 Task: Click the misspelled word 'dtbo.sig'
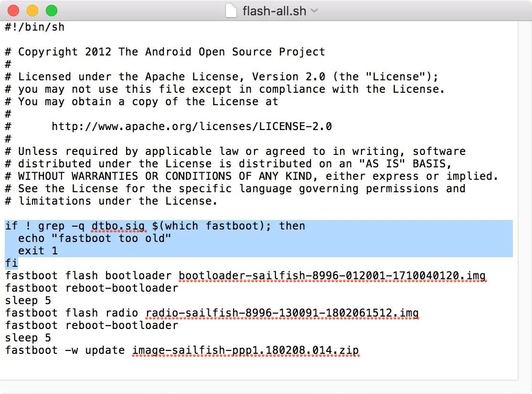[118, 226]
